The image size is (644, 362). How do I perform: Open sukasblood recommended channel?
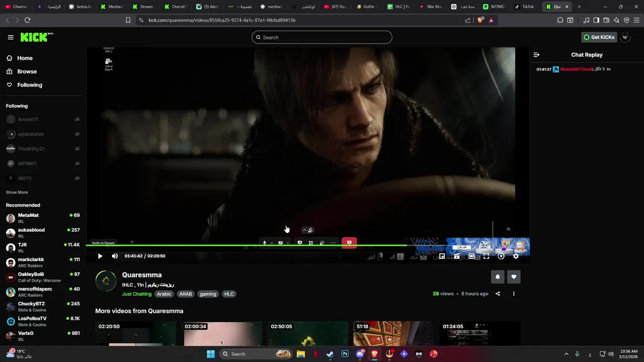[x=43, y=233]
